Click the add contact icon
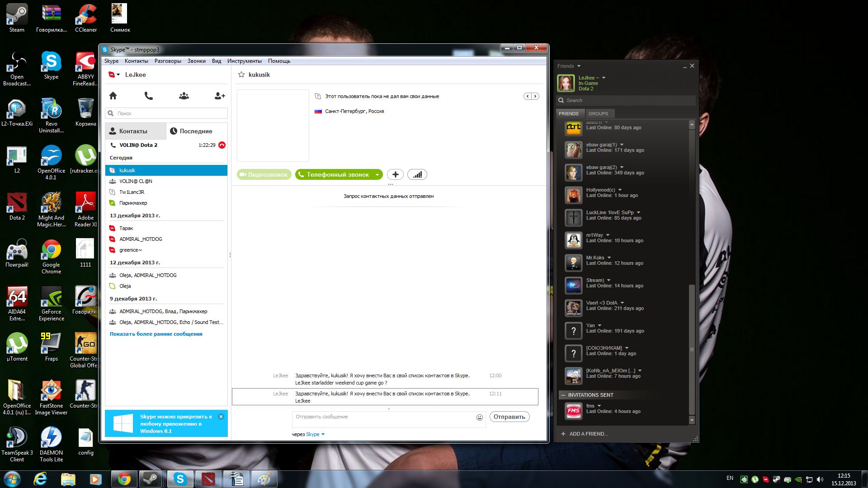This screenshot has height=488, width=868. 220,96
